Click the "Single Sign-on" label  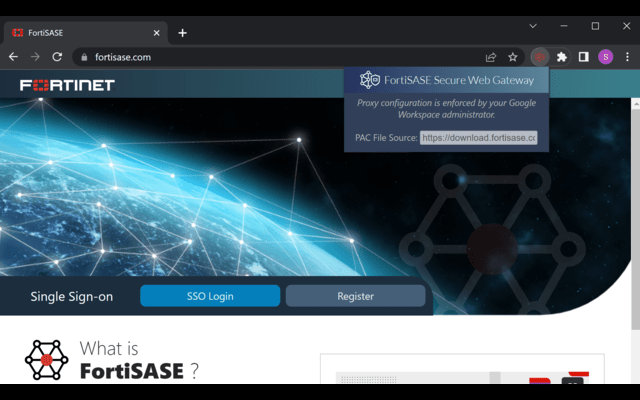coord(72,297)
